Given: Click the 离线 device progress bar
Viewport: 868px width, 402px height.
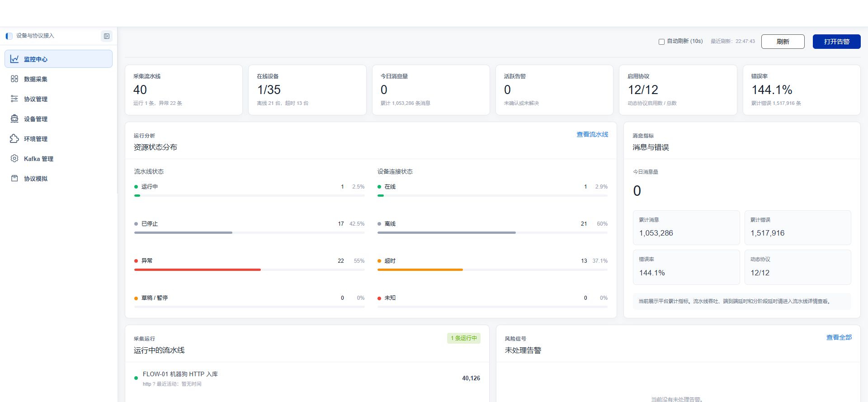Looking at the screenshot, I should coord(492,232).
